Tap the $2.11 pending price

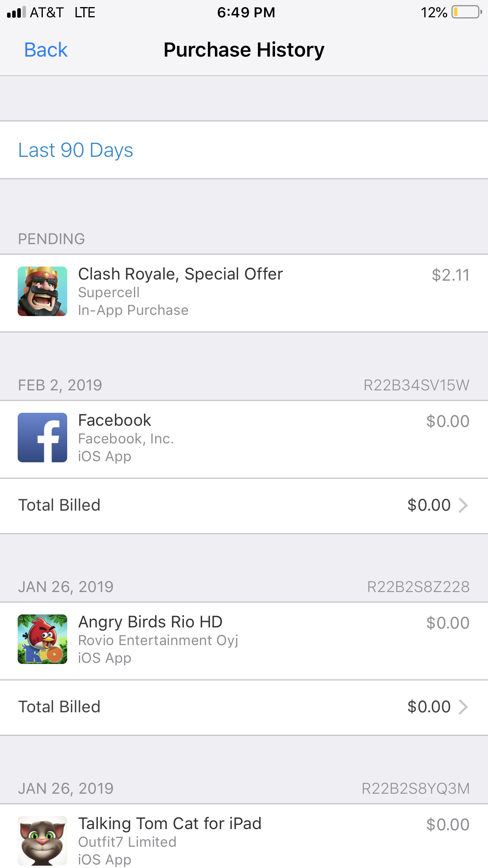[x=451, y=275]
